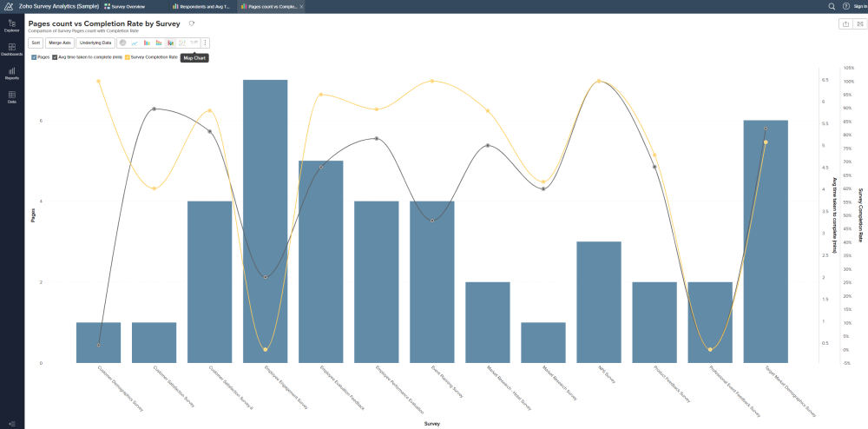Image resolution: width=868 pixels, height=429 pixels.
Task: Switch to stacked bar chart type
Action: pos(159,43)
